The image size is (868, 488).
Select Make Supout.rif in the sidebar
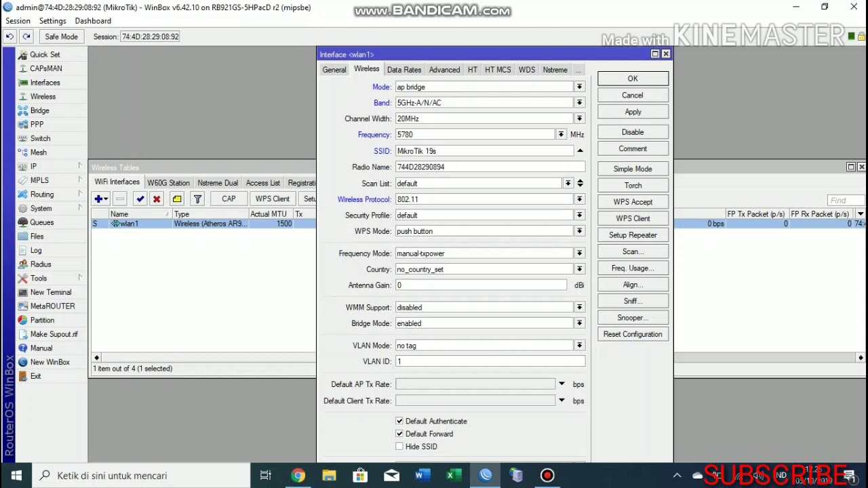(x=54, y=334)
